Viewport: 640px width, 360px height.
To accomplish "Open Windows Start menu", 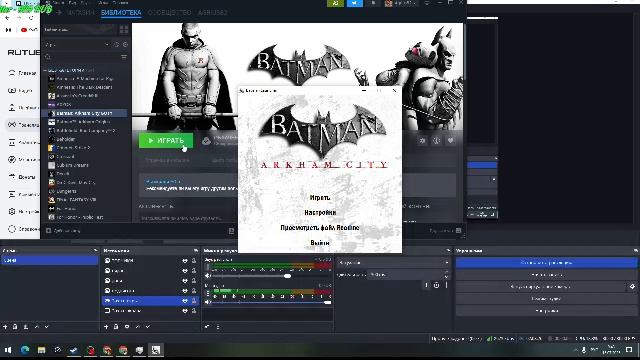I will coord(8,350).
